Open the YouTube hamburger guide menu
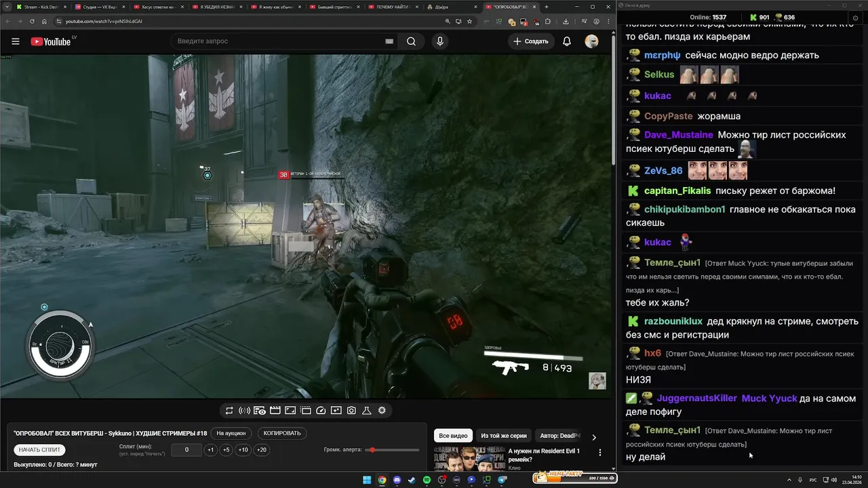 tap(16, 41)
